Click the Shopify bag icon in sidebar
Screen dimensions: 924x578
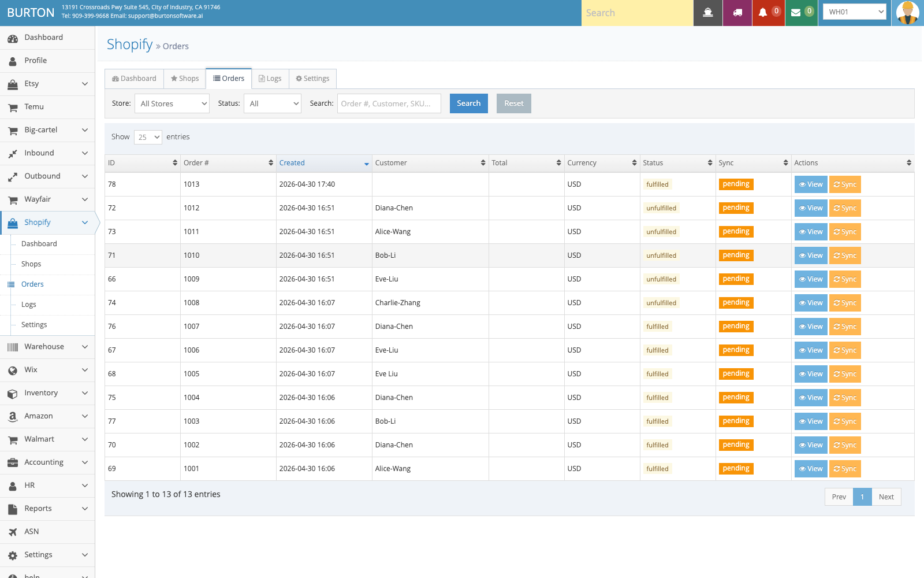click(13, 223)
